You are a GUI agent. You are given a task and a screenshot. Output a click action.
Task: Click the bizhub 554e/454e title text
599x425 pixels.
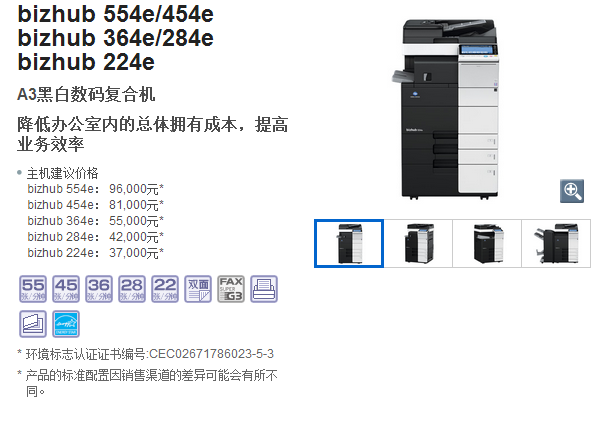click(115, 14)
